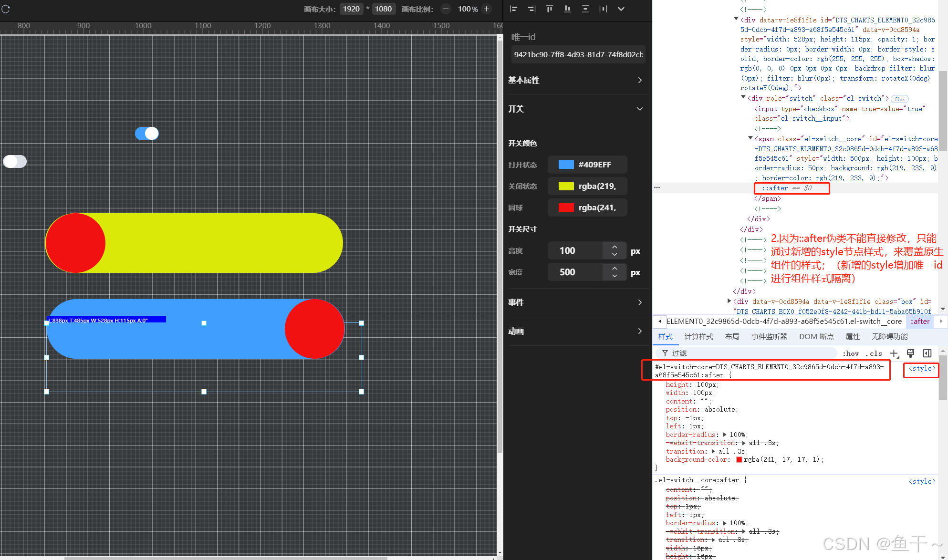Click the vertical center distribute icon
The height and width of the screenshot is (560, 948).
[585, 9]
